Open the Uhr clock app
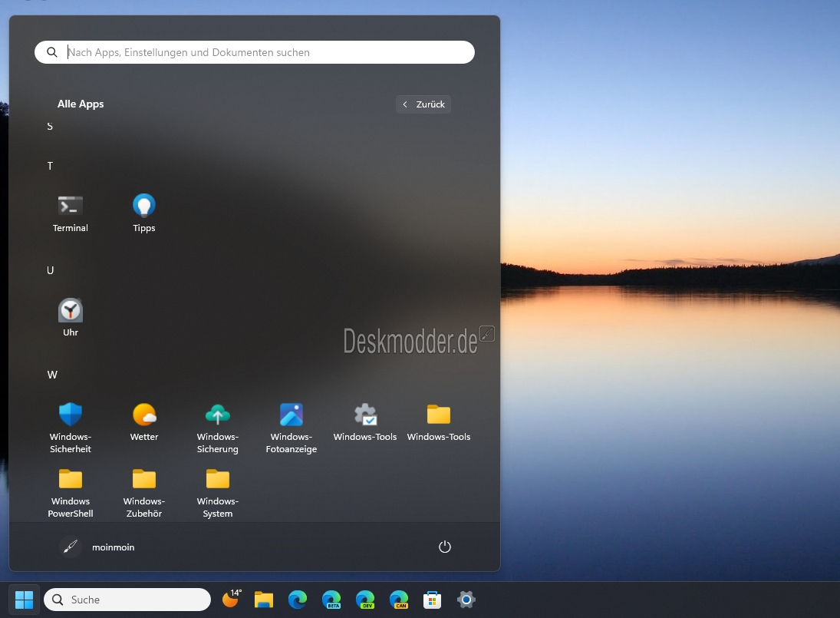The height and width of the screenshot is (618, 840). 70,318
